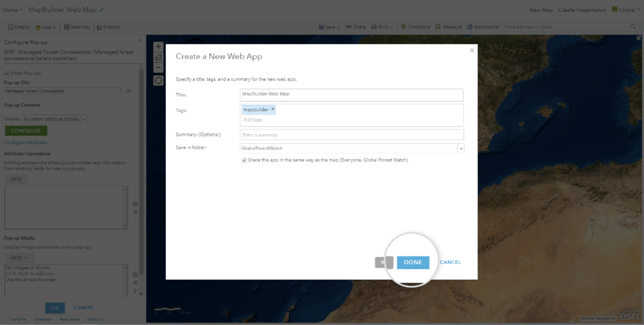Click the Configure Attributes link
The width and height of the screenshot is (644, 325).
coord(26,143)
